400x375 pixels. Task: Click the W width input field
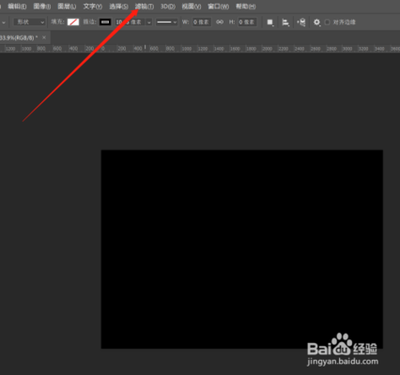pyautogui.click(x=201, y=22)
